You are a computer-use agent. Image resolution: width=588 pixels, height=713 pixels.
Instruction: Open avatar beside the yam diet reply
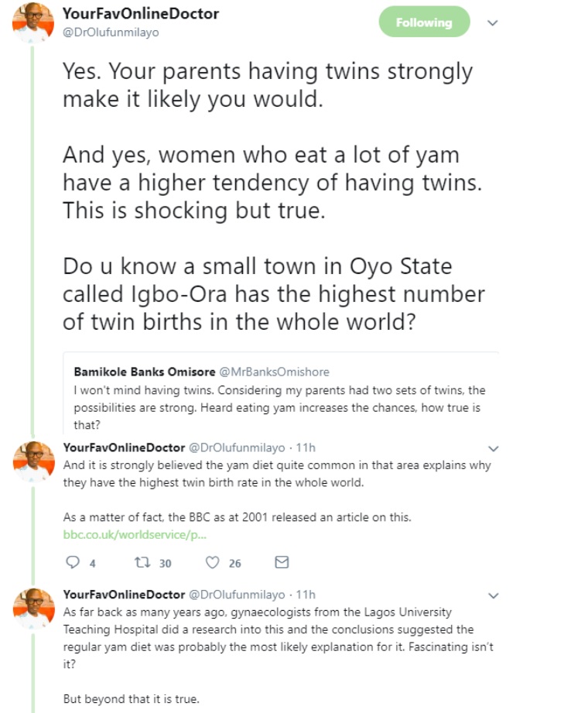32,462
